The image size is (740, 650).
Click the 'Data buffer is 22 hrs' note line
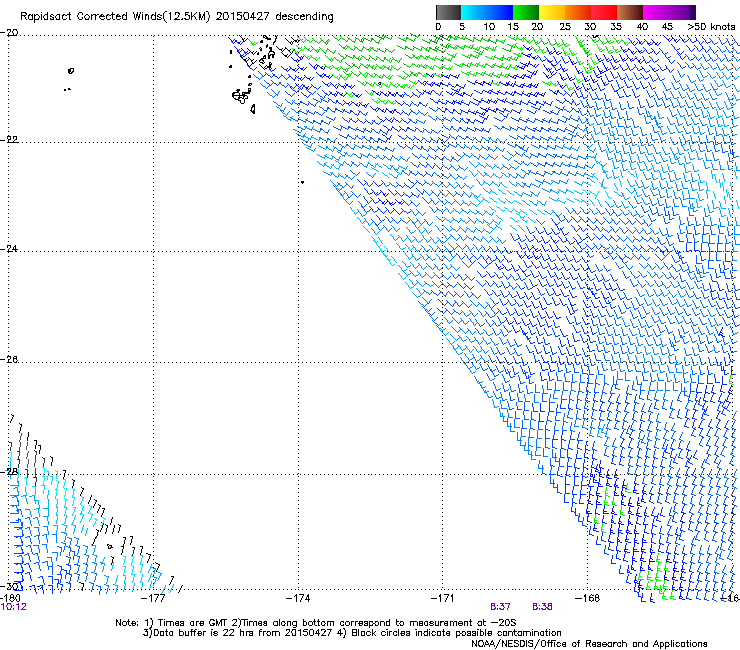[352, 633]
